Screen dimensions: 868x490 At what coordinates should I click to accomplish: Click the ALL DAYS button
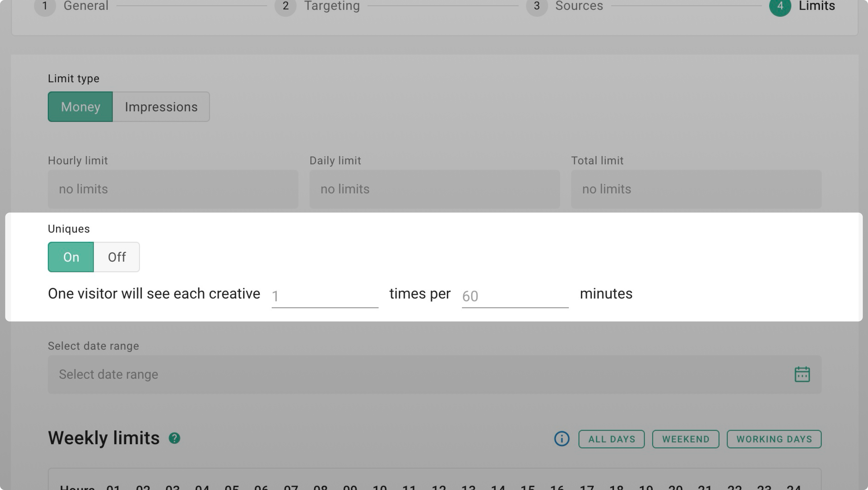tap(611, 439)
